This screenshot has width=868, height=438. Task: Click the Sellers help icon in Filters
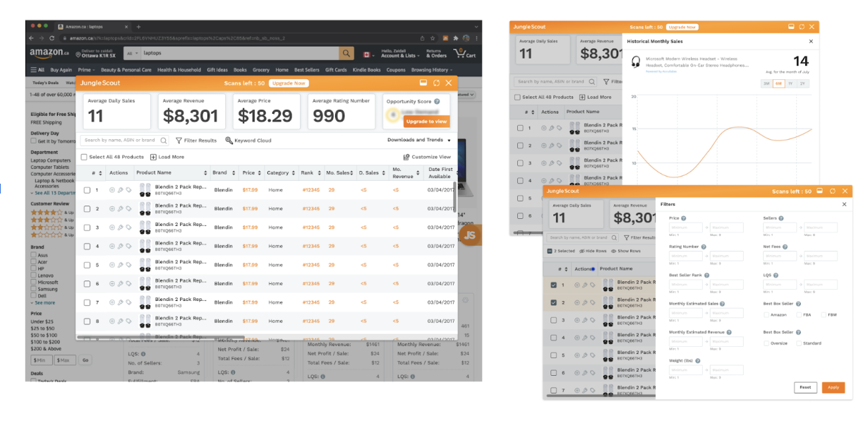(781, 218)
